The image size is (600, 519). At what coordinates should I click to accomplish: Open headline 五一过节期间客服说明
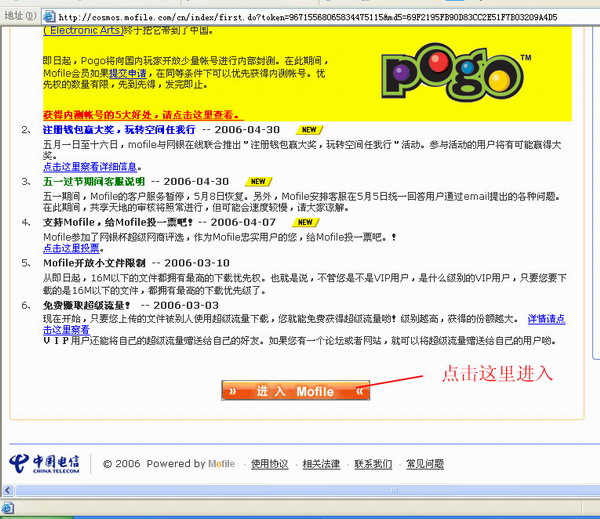point(94,181)
